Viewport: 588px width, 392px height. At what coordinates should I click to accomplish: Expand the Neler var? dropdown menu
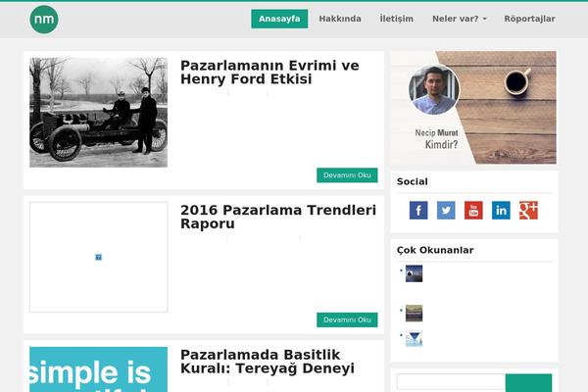tap(460, 19)
